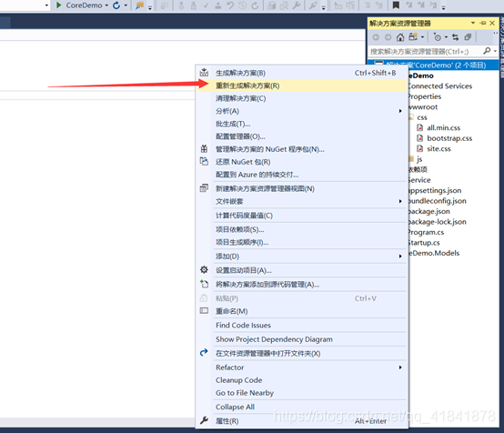Image resolution: width=504 pixels, height=433 pixels.
Task: Open dropdown arrow beside the refresh icon
Action: 126,5
